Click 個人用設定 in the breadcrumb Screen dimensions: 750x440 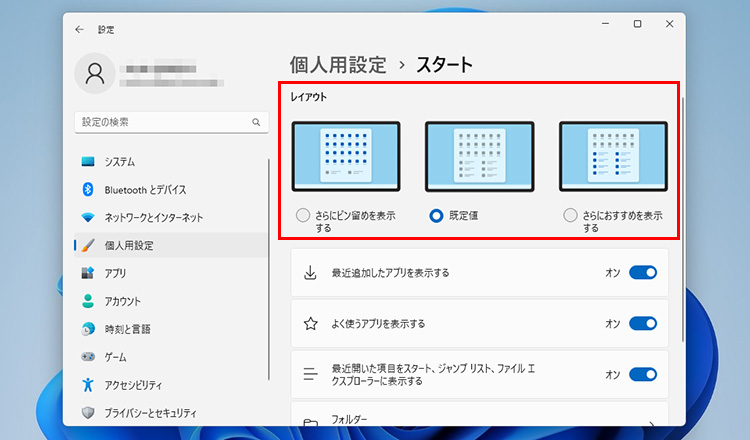pyautogui.click(x=337, y=65)
